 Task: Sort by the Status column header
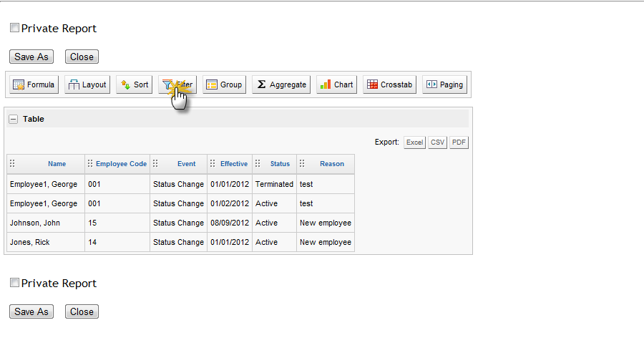point(280,163)
